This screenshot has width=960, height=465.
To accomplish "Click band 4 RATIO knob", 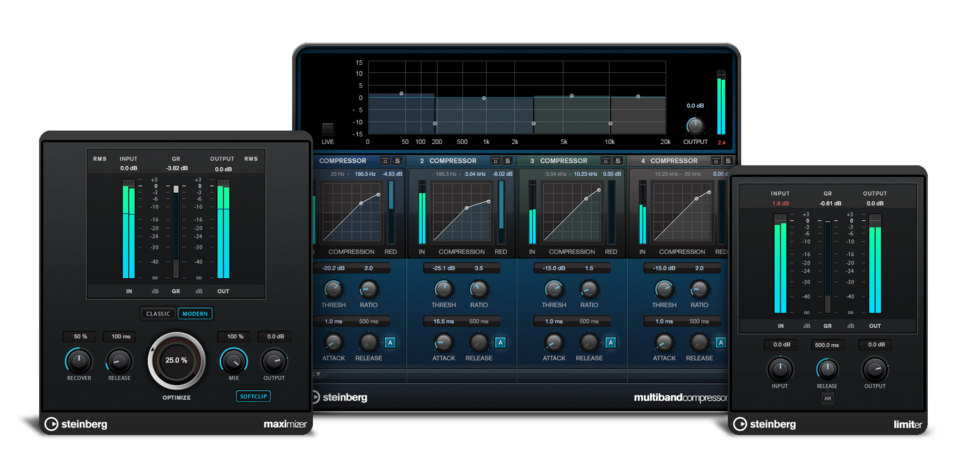I will (699, 289).
